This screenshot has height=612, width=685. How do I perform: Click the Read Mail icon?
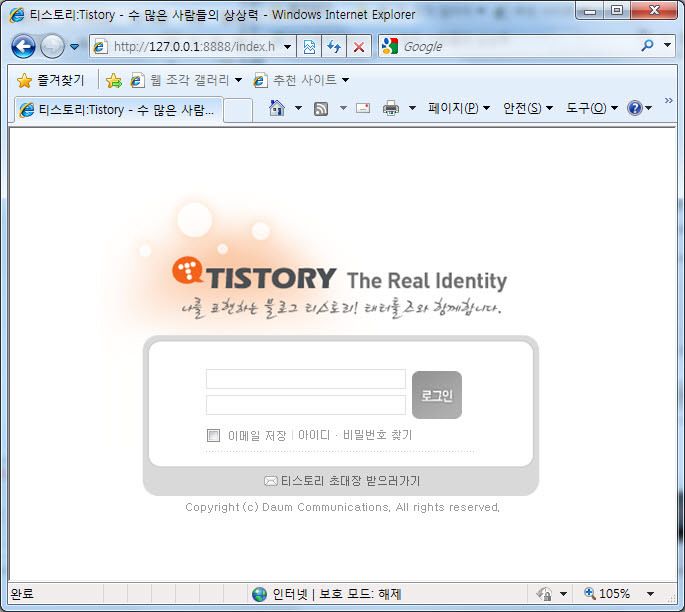click(363, 107)
